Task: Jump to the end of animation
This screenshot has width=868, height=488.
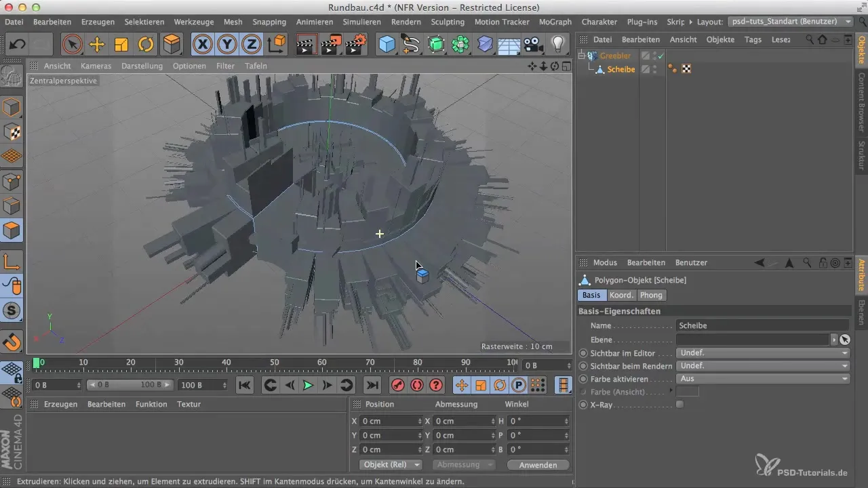Action: pos(372,385)
